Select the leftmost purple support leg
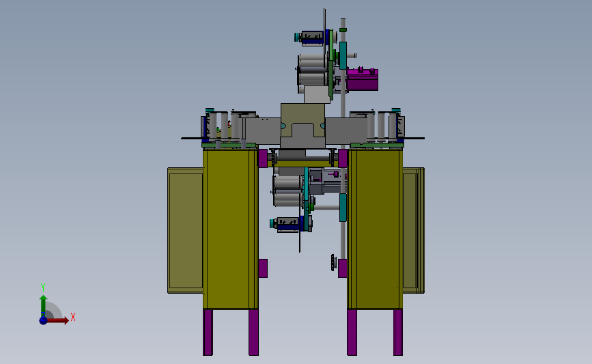 pos(208,333)
